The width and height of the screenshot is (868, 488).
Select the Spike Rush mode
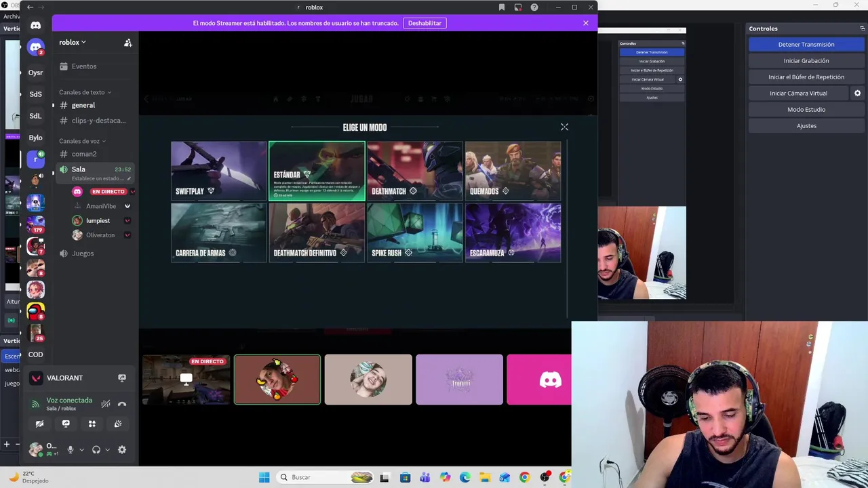coord(415,232)
